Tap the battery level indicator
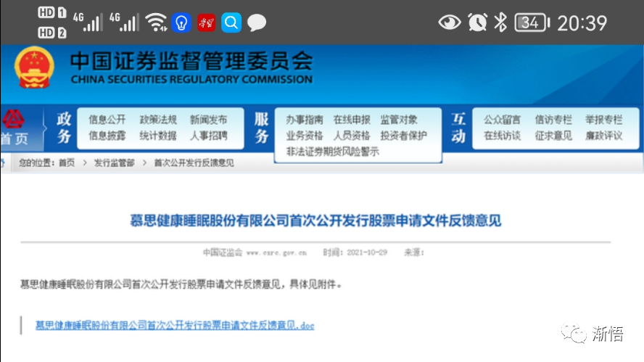This screenshot has width=644, height=362. click(532, 22)
